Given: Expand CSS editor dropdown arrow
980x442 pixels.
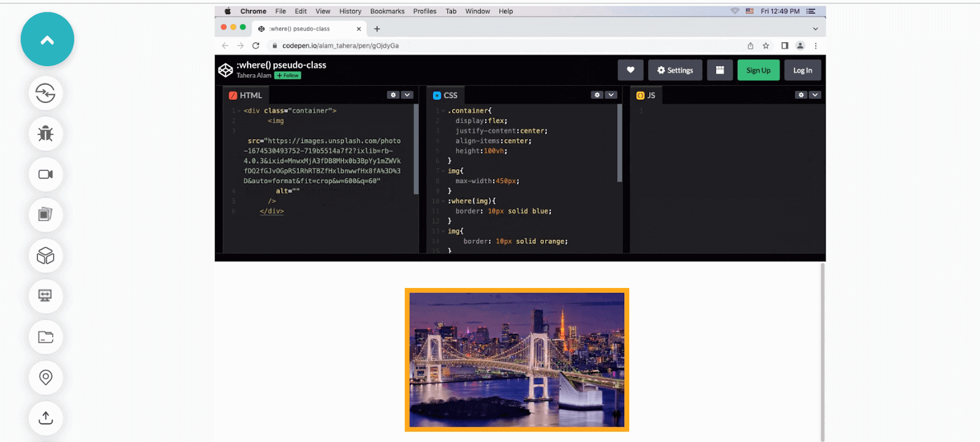Looking at the screenshot, I should pos(611,95).
